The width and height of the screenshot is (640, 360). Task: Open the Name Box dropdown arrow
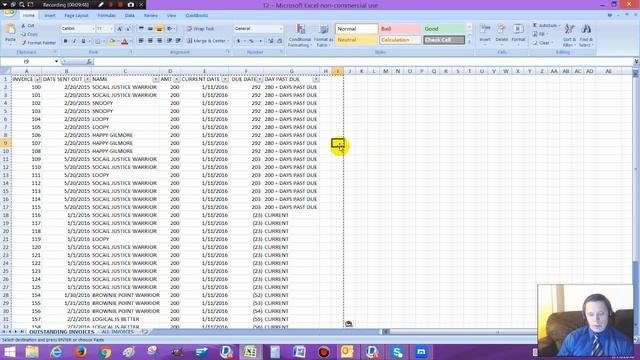point(56,62)
